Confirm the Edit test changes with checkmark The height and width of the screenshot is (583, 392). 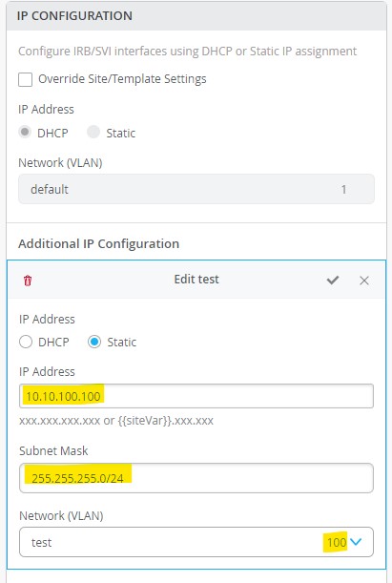333,280
